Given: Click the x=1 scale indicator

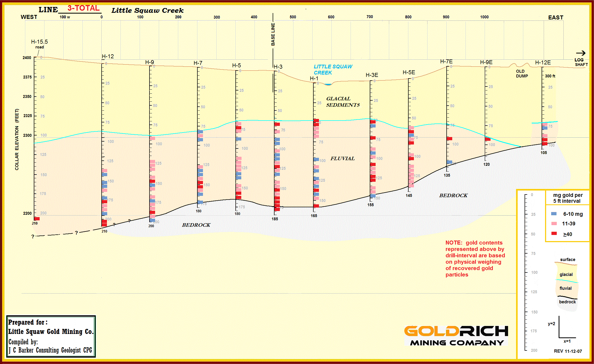Looking at the screenshot, I should (567, 341).
